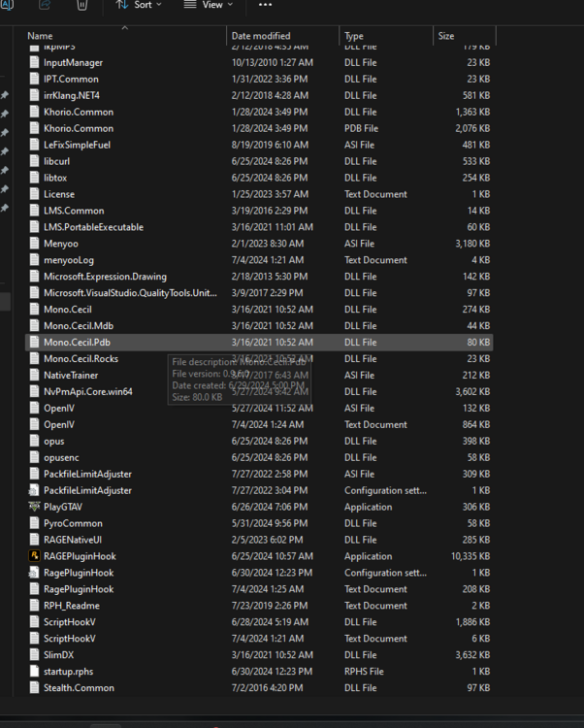Click the RAGENativeUI file icon
The image size is (584, 728).
[x=34, y=540]
